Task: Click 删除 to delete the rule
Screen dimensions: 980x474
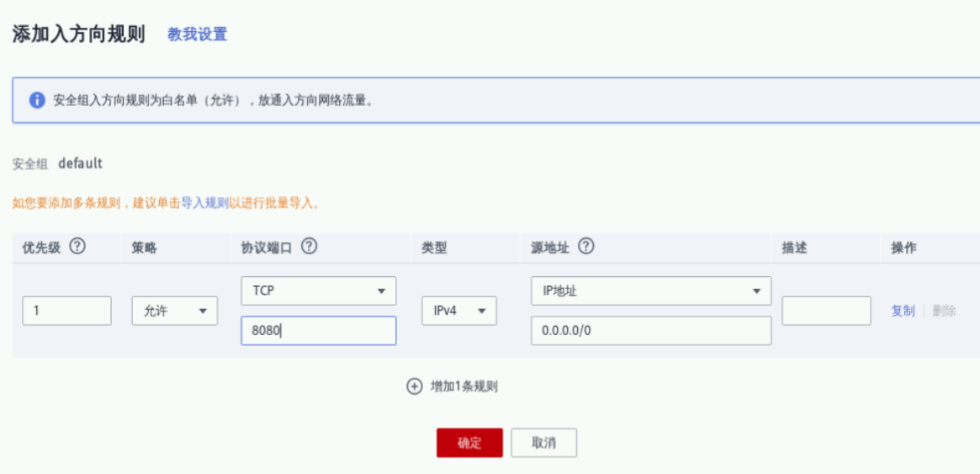Action: tap(944, 311)
